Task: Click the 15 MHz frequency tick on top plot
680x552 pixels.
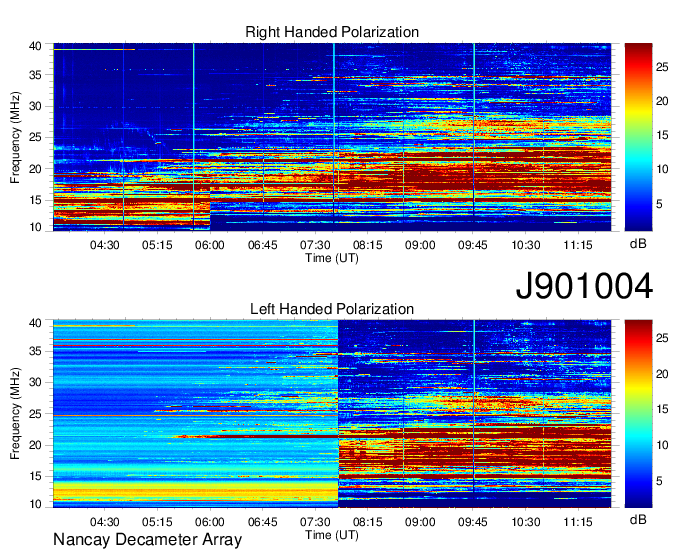Action: pyautogui.click(x=36, y=200)
